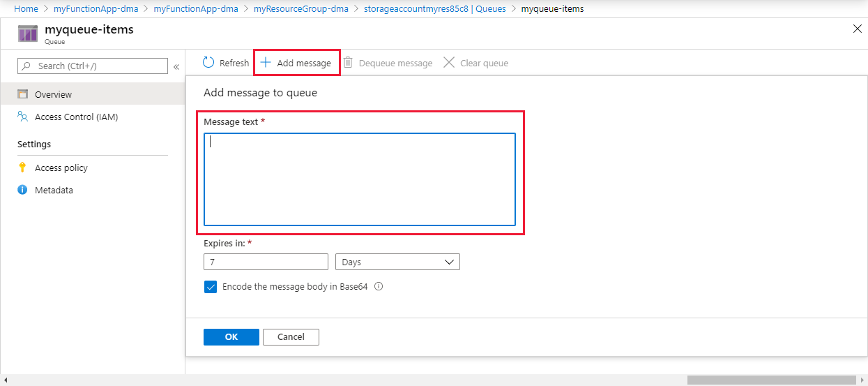Click the plus icon for Add message
Image resolution: width=868 pixels, height=386 pixels.
[266, 63]
